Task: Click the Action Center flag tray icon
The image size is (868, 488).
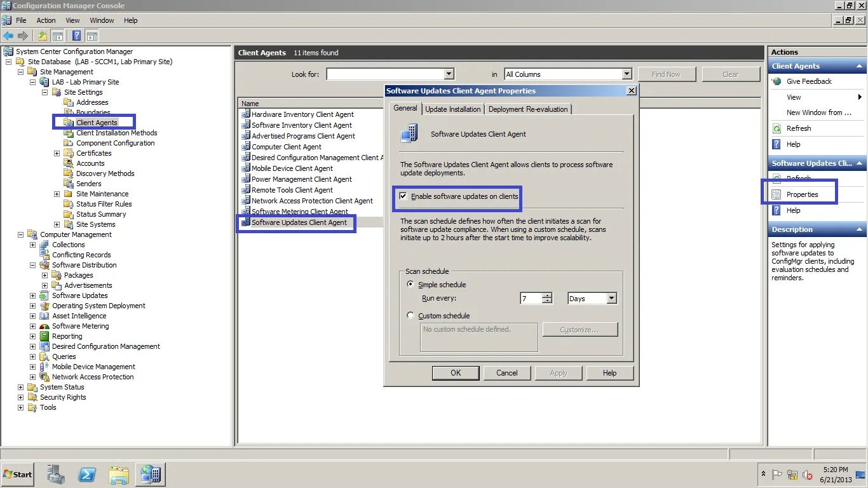Action: coord(776,475)
